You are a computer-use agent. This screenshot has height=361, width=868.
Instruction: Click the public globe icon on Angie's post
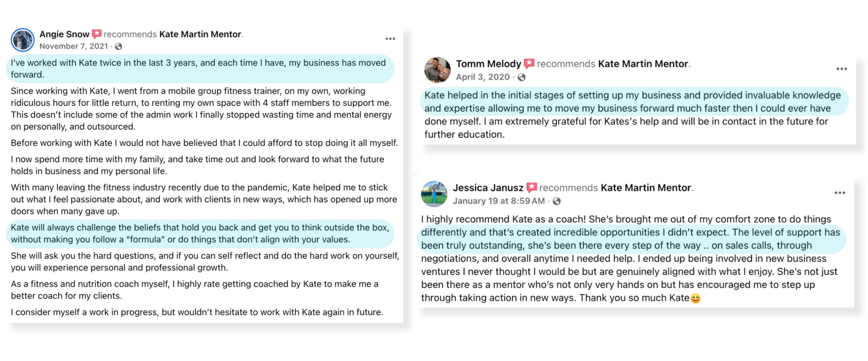118,46
